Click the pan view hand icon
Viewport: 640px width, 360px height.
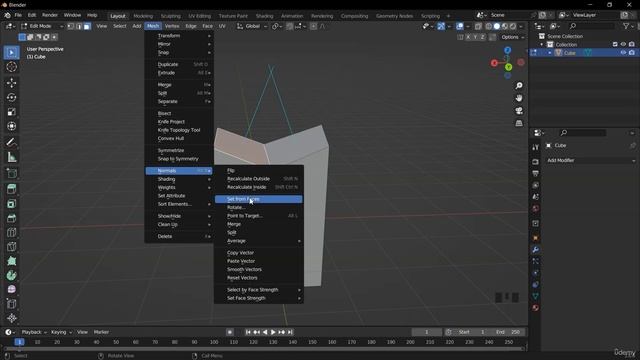coord(519,98)
